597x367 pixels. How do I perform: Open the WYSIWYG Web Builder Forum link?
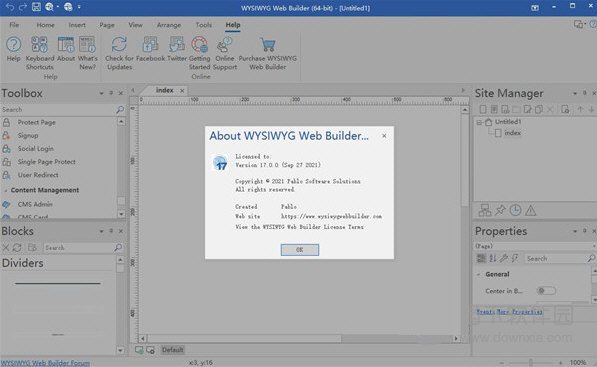(45, 363)
